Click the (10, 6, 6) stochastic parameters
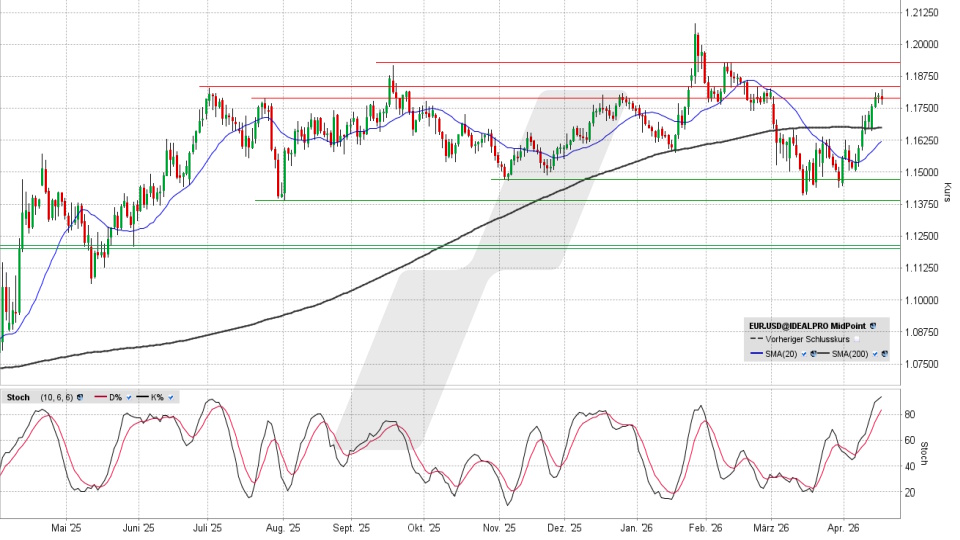The image size is (960, 540). click(57, 397)
